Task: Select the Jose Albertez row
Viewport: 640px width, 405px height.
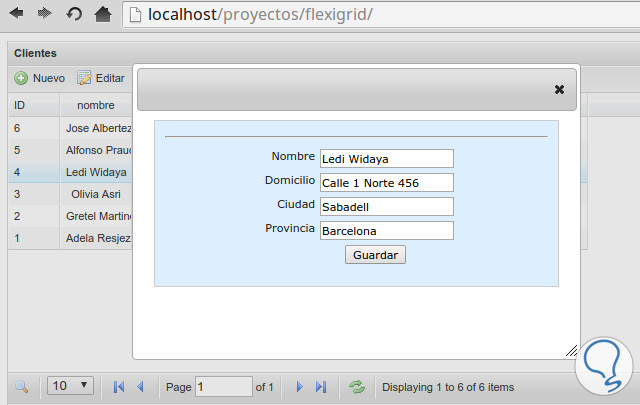Action: (x=70, y=128)
